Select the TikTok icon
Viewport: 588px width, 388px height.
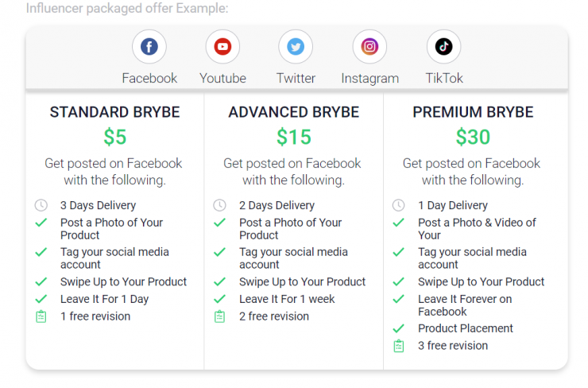[443, 47]
